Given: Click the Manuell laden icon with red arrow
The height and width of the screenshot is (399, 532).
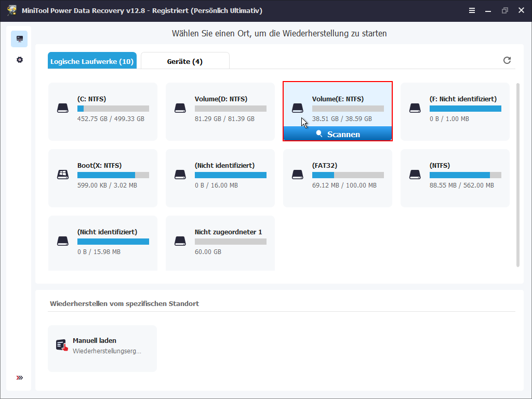Looking at the screenshot, I should [x=61, y=344].
